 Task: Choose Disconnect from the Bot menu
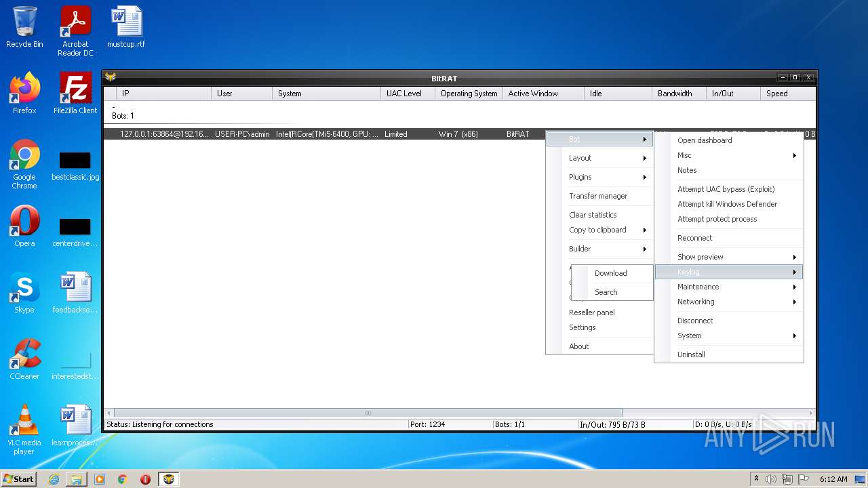click(x=729, y=321)
